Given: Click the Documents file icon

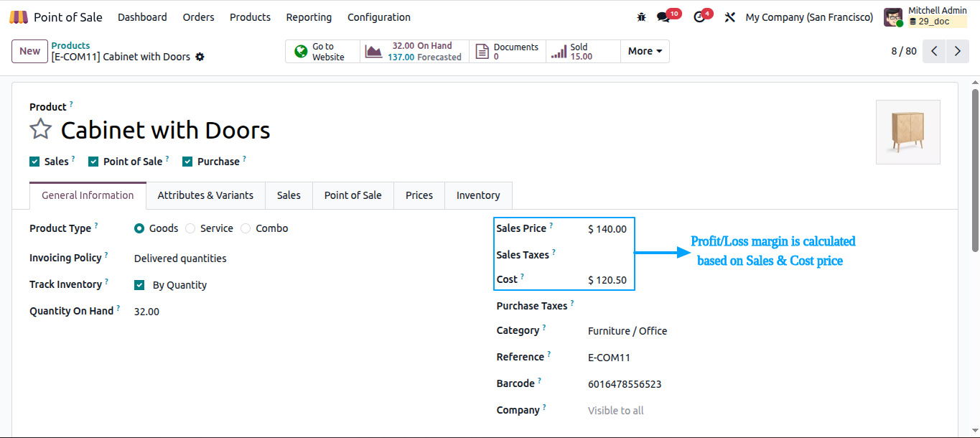Looking at the screenshot, I should pyautogui.click(x=482, y=52).
